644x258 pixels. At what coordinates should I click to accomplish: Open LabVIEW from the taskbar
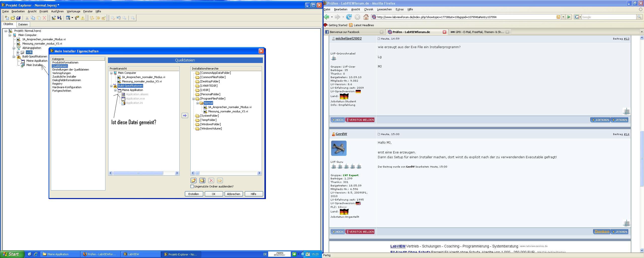(140, 254)
